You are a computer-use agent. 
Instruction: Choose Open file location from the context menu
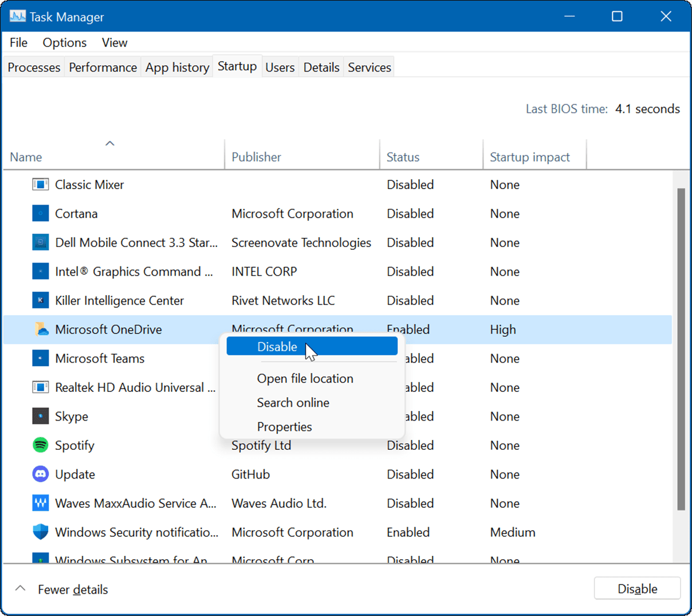305,378
